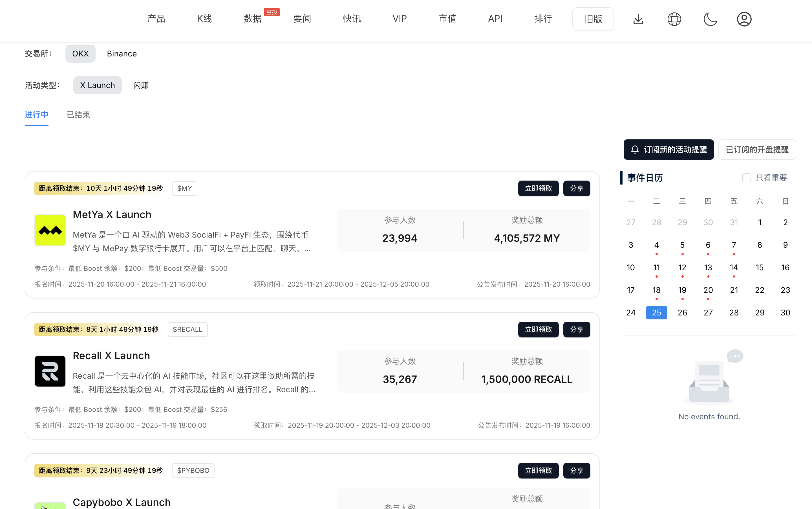Screen dimensions: 812x509
Task: Open the 排行 navigation menu
Action: tap(543, 19)
